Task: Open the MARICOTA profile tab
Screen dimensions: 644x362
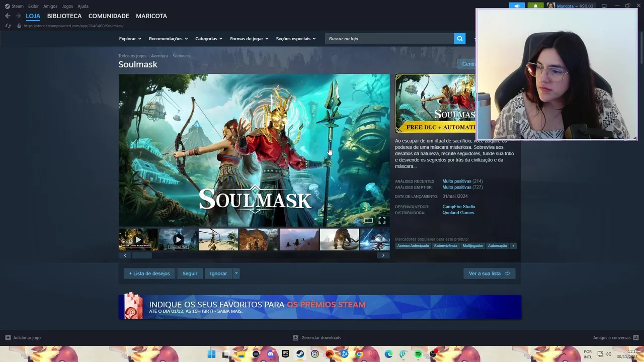Action: tap(151, 16)
